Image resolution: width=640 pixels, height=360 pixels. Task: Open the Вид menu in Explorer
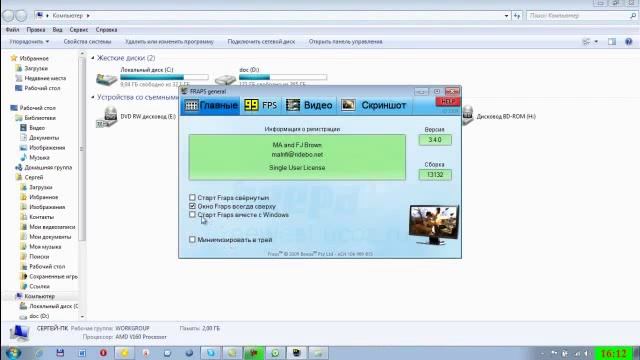pos(57,30)
